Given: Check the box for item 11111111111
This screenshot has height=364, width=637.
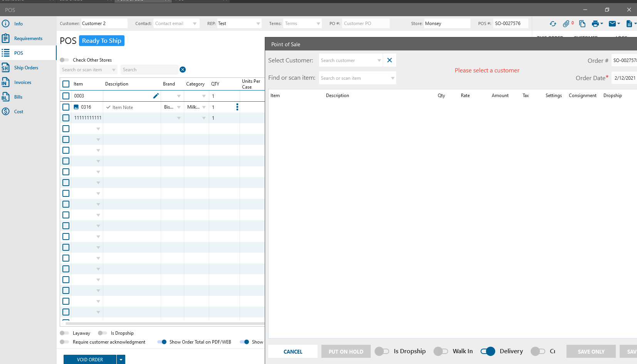Looking at the screenshot, I should [x=66, y=118].
